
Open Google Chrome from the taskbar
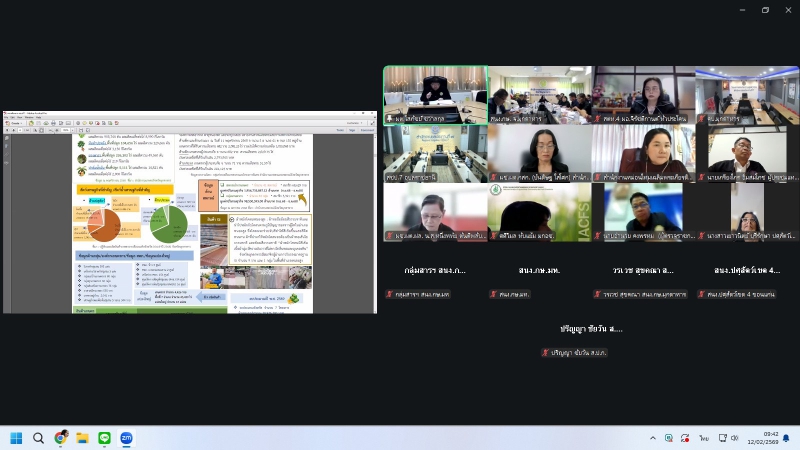(x=61, y=438)
